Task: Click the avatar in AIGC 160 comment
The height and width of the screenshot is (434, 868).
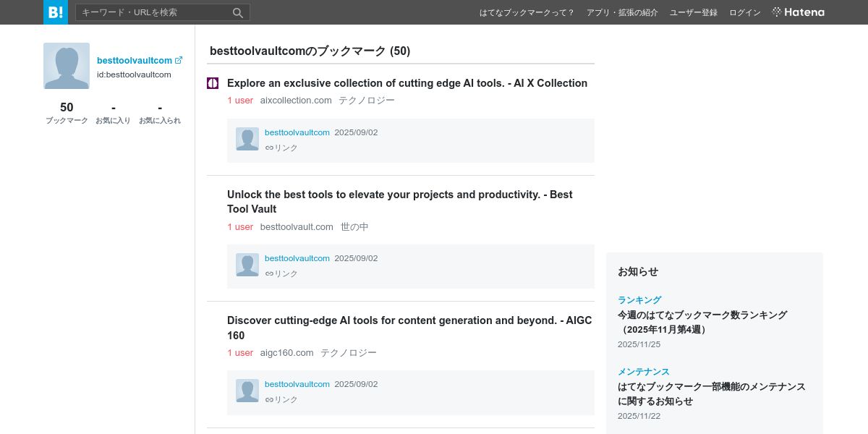Action: pyautogui.click(x=247, y=391)
